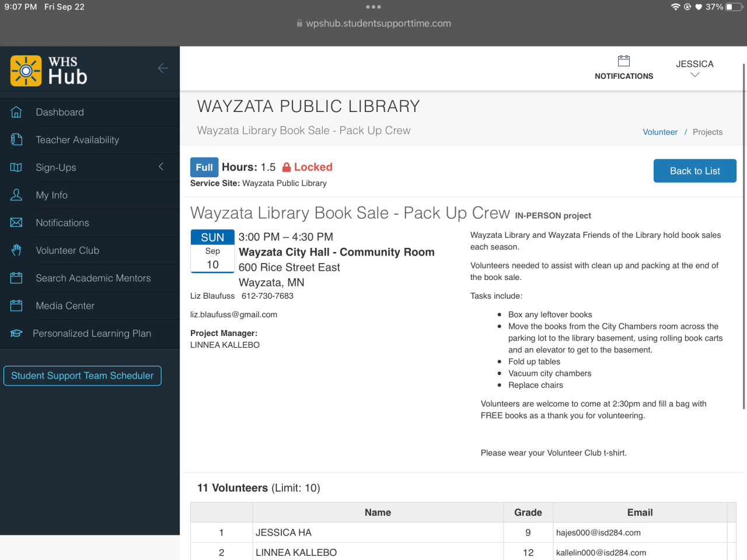This screenshot has width=747, height=560.
Task: Tap the three-dot multitasking control
Action: (373, 7)
